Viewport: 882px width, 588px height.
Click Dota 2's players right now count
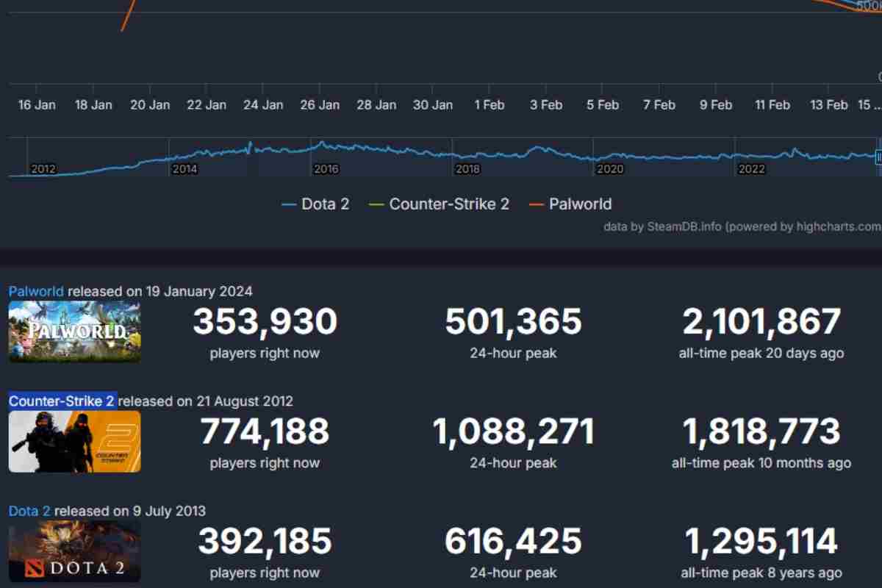265,541
